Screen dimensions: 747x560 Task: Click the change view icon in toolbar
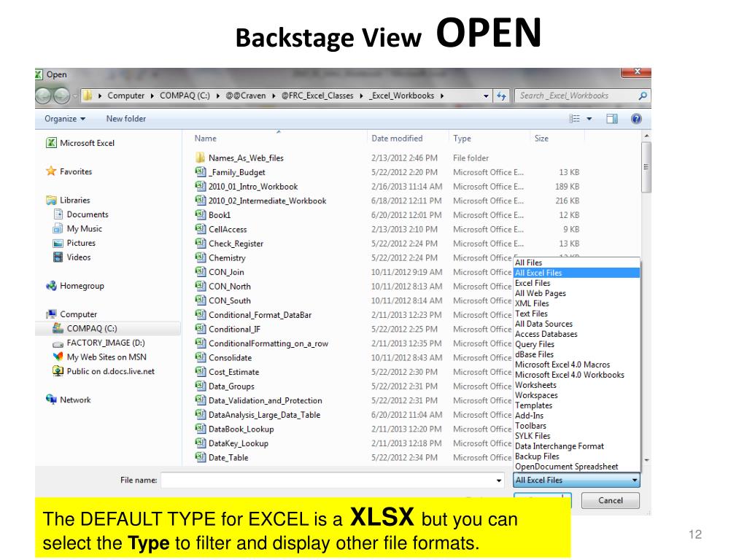pyautogui.click(x=575, y=119)
